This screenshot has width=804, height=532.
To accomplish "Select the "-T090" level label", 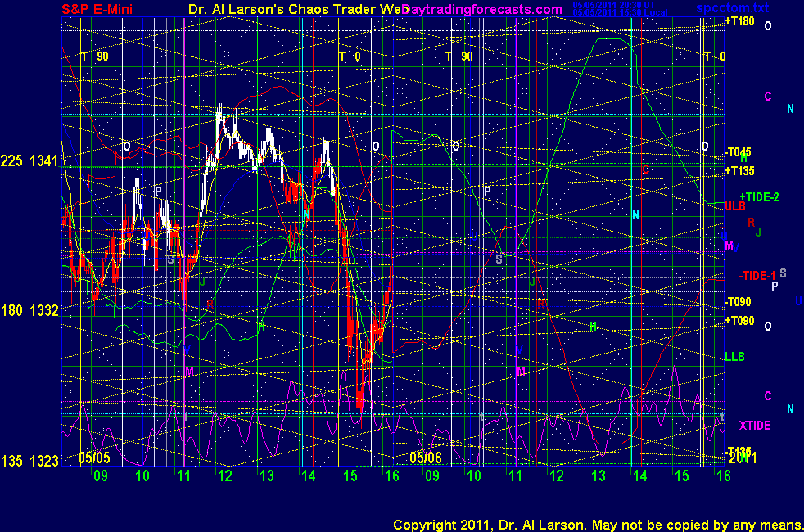I will point(738,302).
